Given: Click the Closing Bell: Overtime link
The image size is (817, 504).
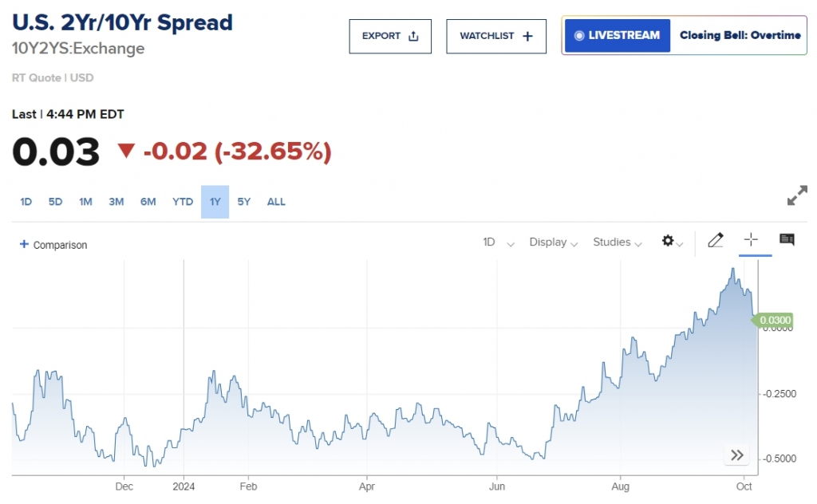Looking at the screenshot, I should pos(740,36).
